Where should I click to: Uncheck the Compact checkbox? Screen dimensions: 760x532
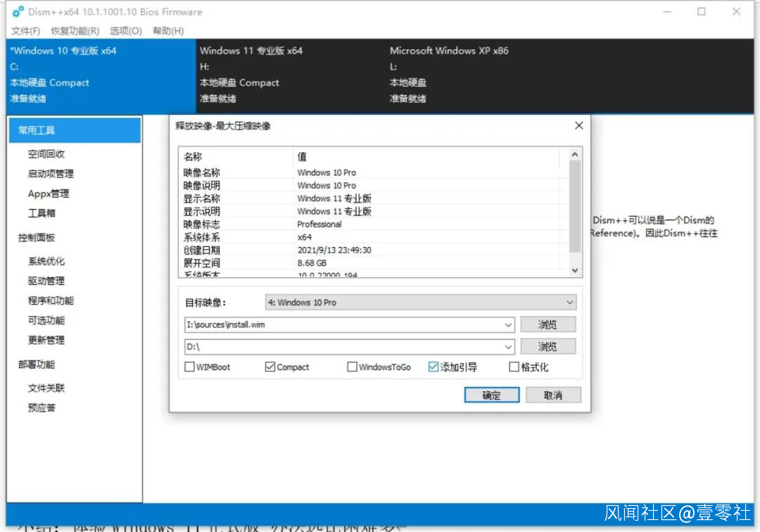(x=270, y=367)
